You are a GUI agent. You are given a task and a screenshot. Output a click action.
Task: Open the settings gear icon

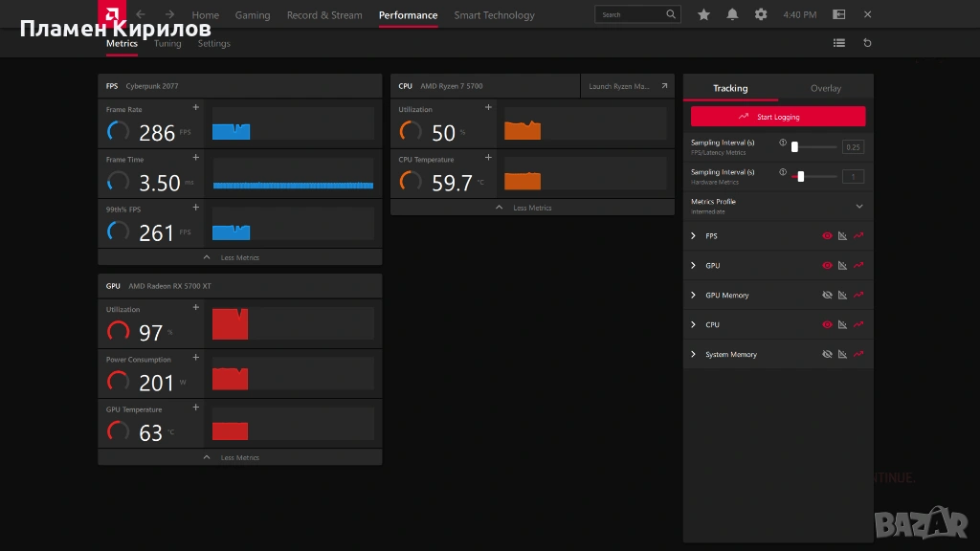[x=761, y=14]
